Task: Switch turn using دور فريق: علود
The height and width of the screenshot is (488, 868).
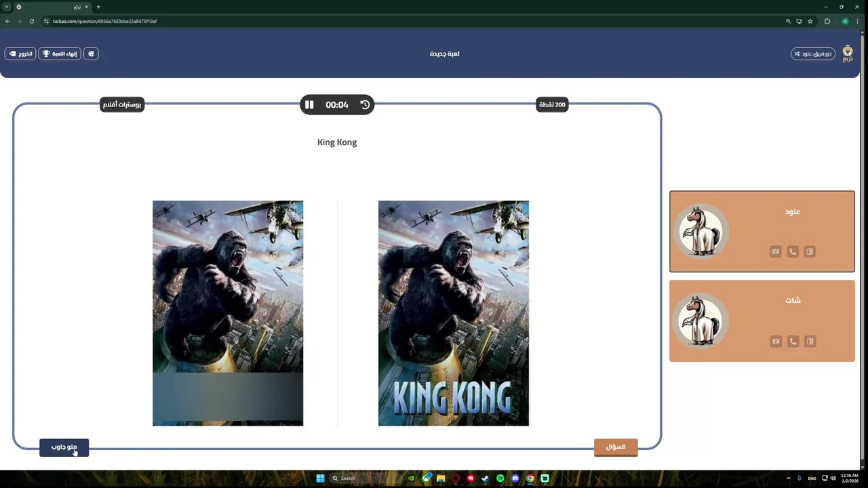Action: coord(813,54)
